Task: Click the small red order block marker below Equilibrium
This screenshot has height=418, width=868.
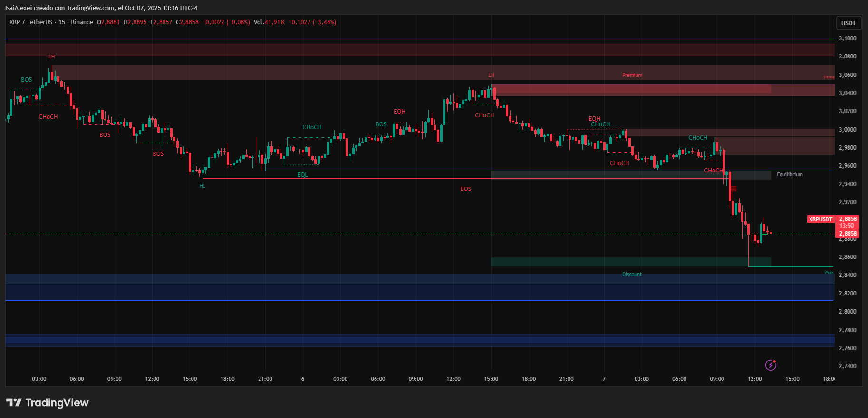Action: (x=733, y=189)
